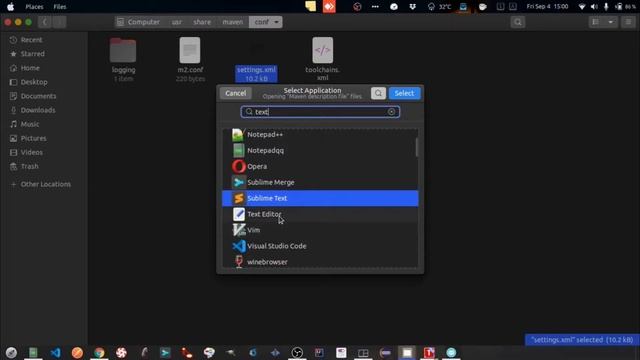
Task: Open the date and time clock
Action: point(547,7)
